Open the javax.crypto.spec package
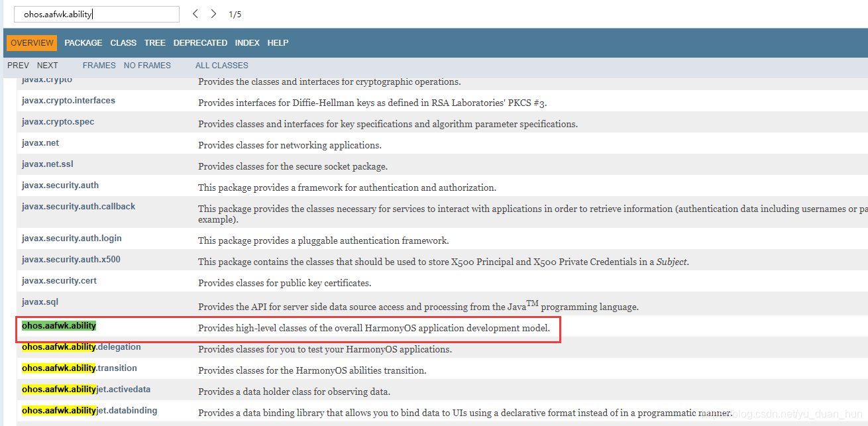 click(x=58, y=122)
